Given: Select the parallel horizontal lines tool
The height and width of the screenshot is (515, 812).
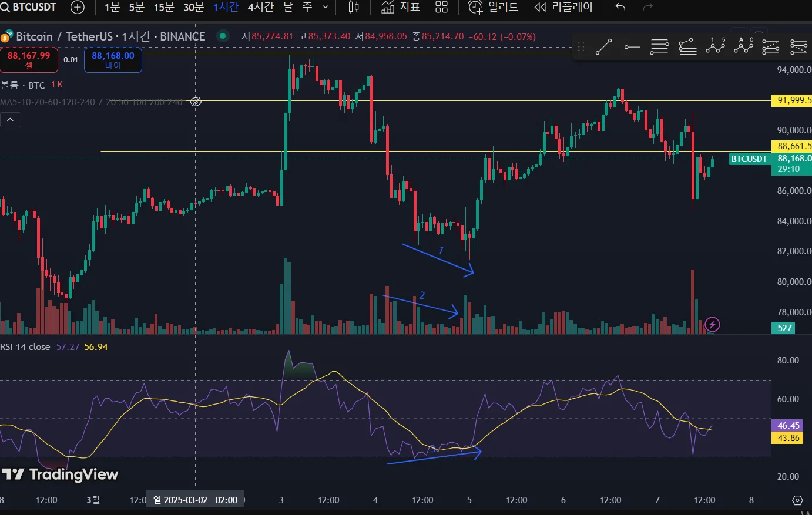Looking at the screenshot, I should point(659,46).
